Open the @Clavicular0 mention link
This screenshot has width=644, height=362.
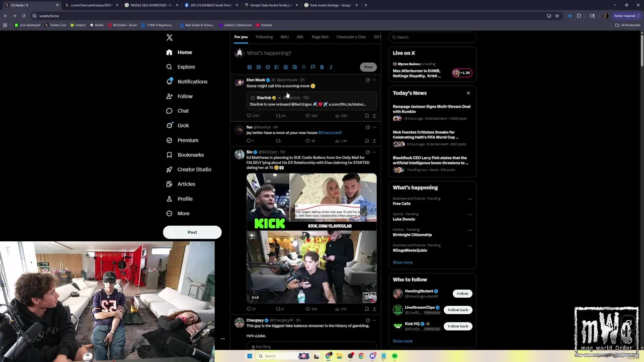(330, 133)
